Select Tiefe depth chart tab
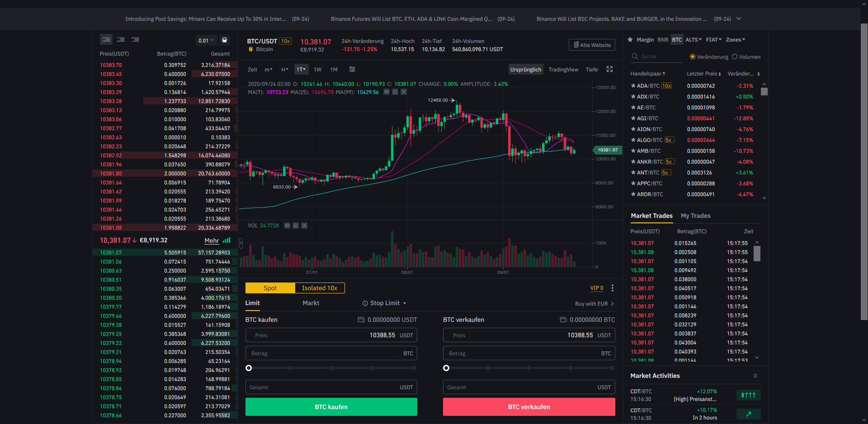Screen dimensions: 868x424 point(592,70)
